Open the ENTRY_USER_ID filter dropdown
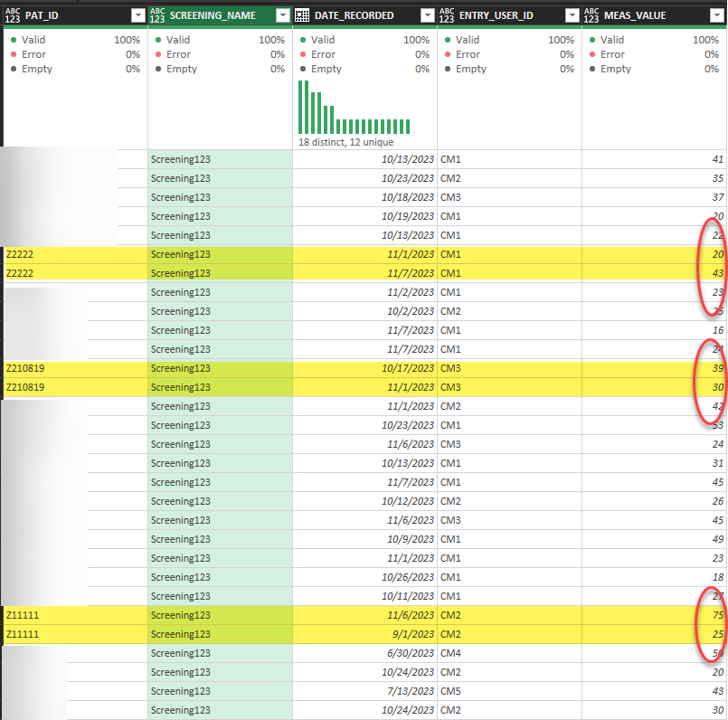The width and height of the screenshot is (728, 720). coord(572,15)
